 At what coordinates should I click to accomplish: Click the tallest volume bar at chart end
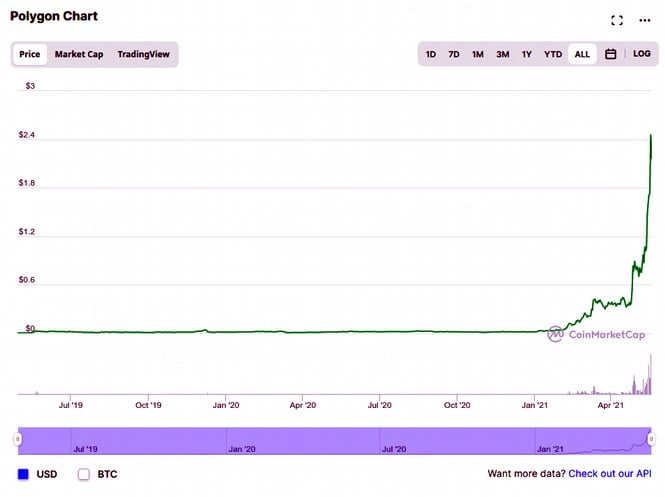[651, 374]
